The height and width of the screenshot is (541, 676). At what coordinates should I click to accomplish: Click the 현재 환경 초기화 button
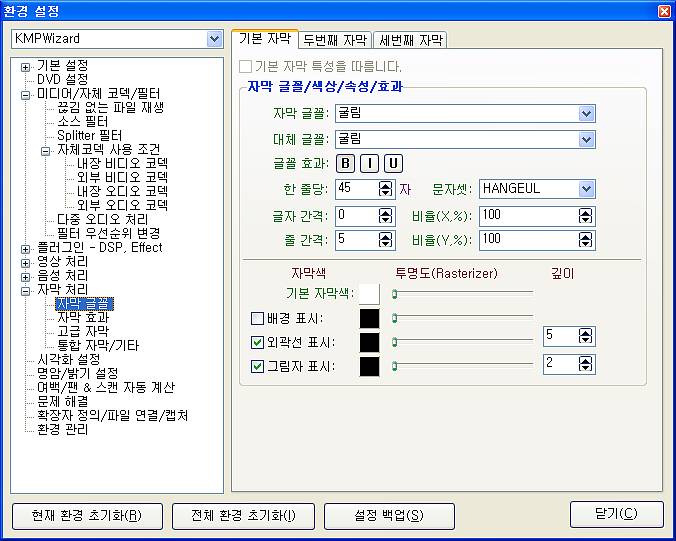point(85,516)
